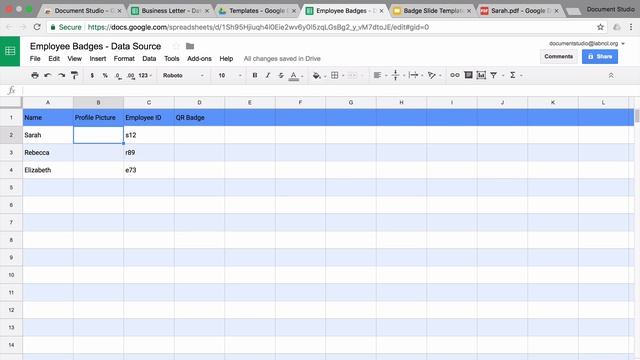This screenshot has width=640, height=360.
Task: Expand the functions dropdown arrow
Action: click(x=521, y=76)
